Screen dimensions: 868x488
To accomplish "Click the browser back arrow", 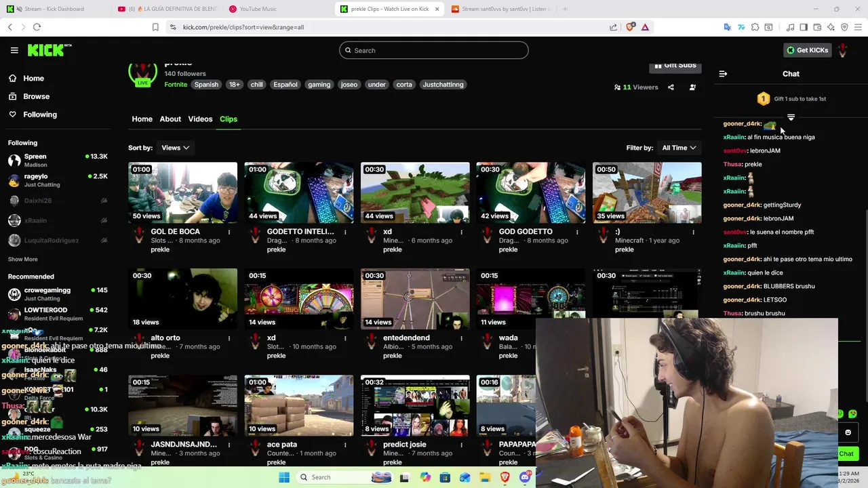I will (x=9, y=27).
